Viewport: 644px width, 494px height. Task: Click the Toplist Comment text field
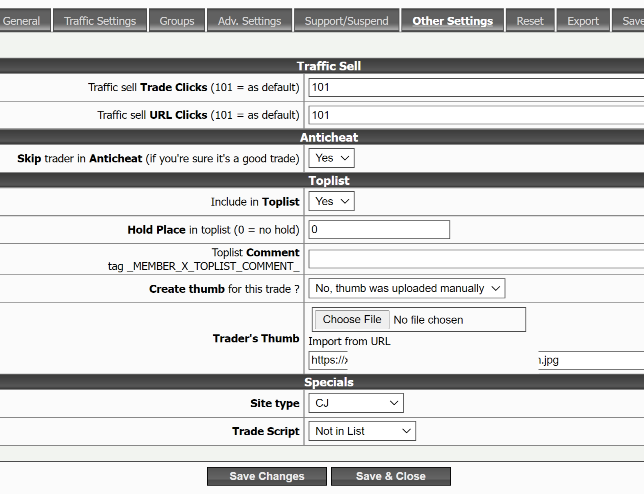click(x=476, y=259)
